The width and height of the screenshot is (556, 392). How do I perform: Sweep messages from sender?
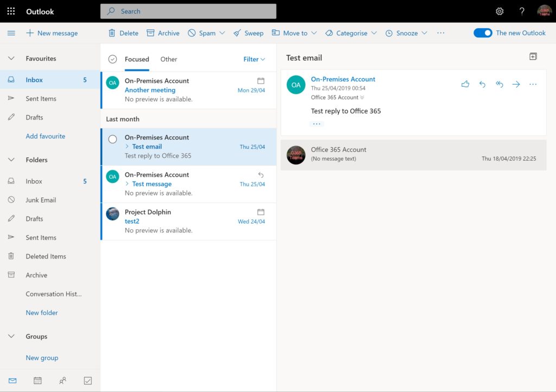249,33
